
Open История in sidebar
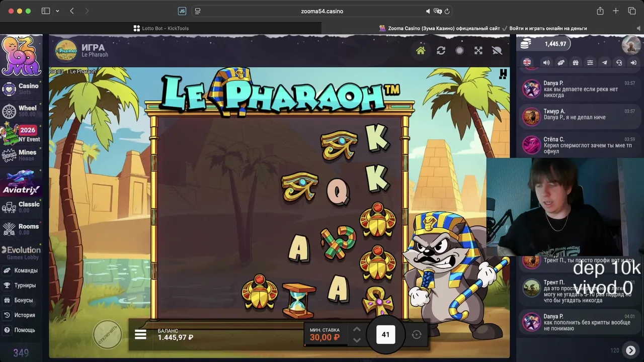tap(20, 315)
